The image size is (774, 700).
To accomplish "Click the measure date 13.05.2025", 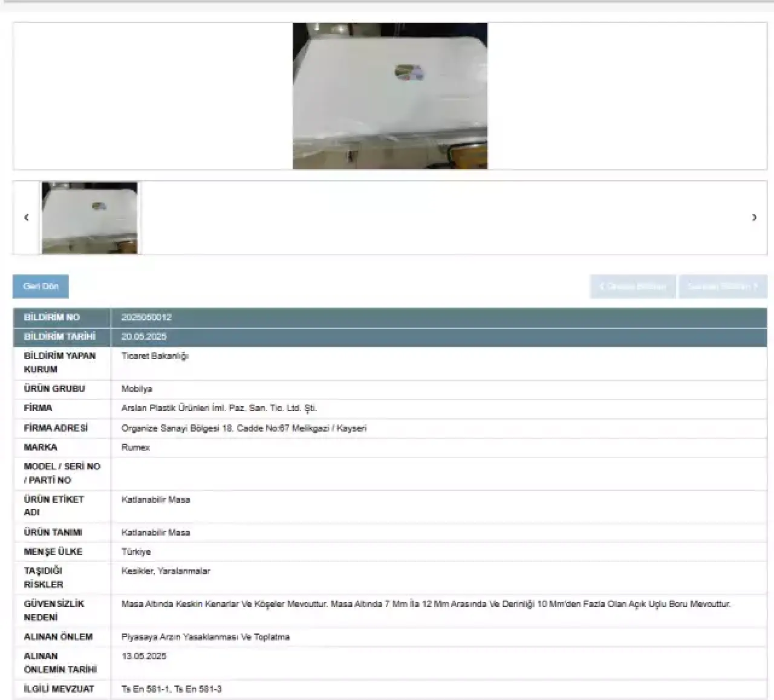I will coord(144,656).
